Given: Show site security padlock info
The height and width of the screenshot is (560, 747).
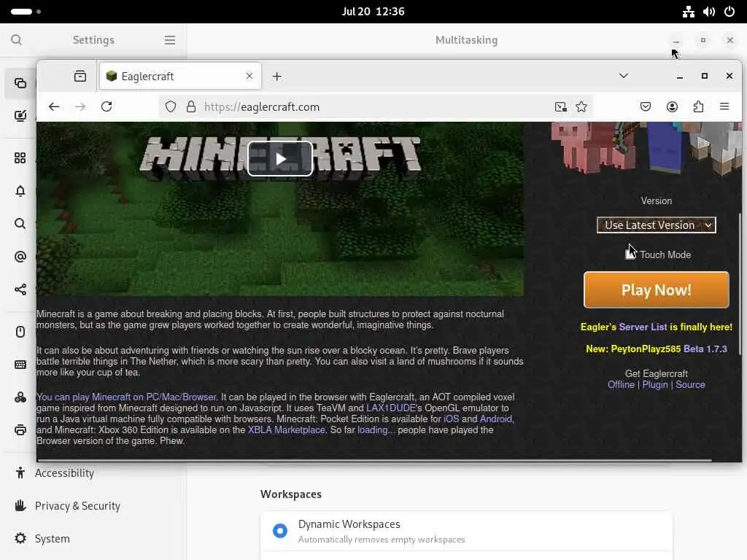Looking at the screenshot, I should click(191, 106).
